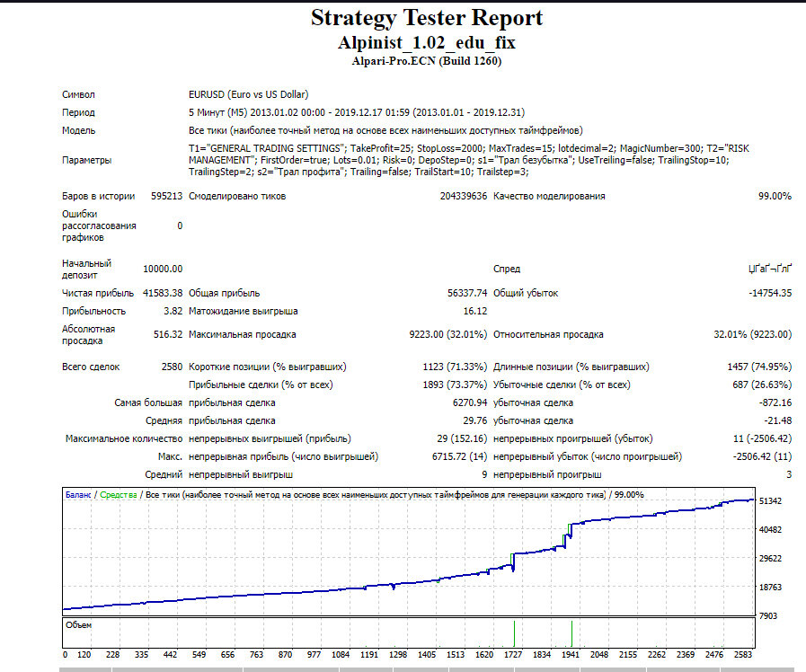Select the x-axis tick label '549'
806x672 pixels.
pos(199,655)
